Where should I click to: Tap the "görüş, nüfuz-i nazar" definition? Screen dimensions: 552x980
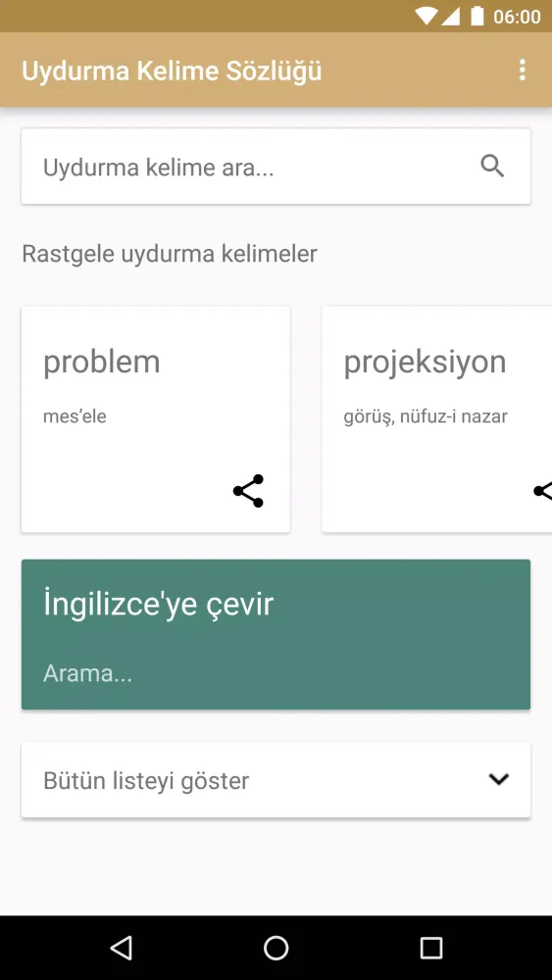(426, 416)
